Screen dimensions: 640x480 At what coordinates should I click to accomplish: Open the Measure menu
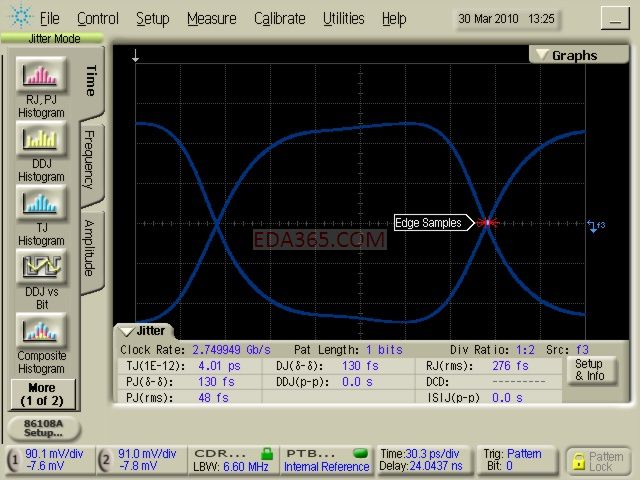[x=211, y=18]
